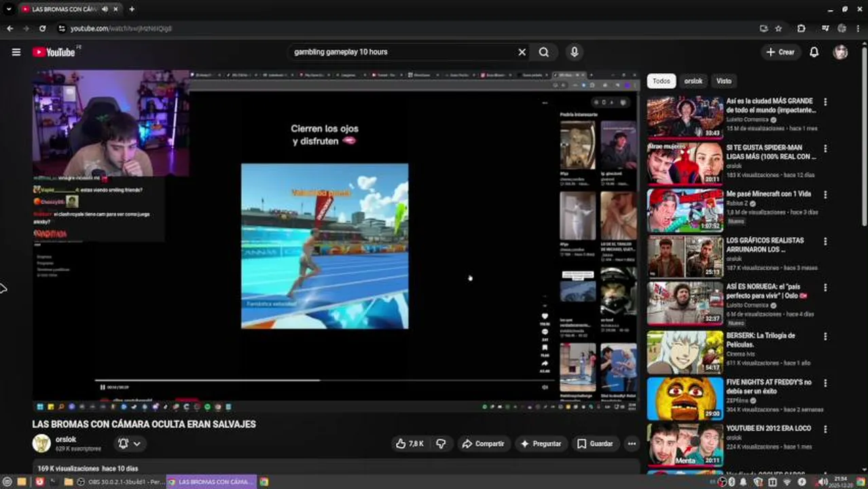
Task: Open the orslok channel name link
Action: [x=66, y=439]
